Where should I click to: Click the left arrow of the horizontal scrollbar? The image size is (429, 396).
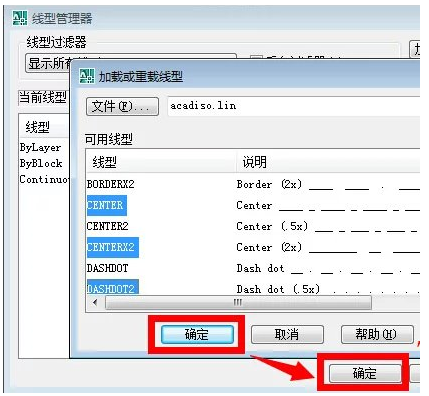tap(96, 303)
